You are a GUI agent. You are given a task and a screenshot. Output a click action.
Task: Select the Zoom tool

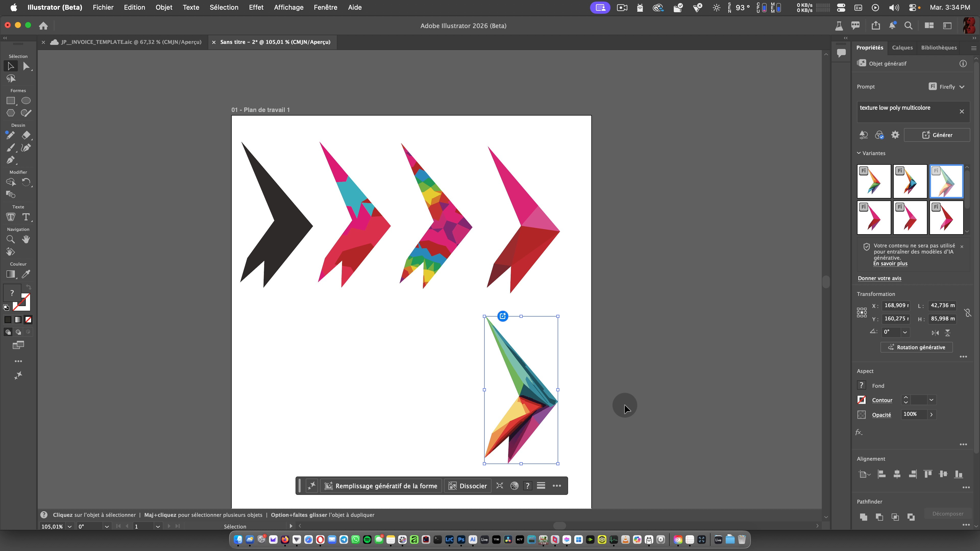click(x=10, y=239)
